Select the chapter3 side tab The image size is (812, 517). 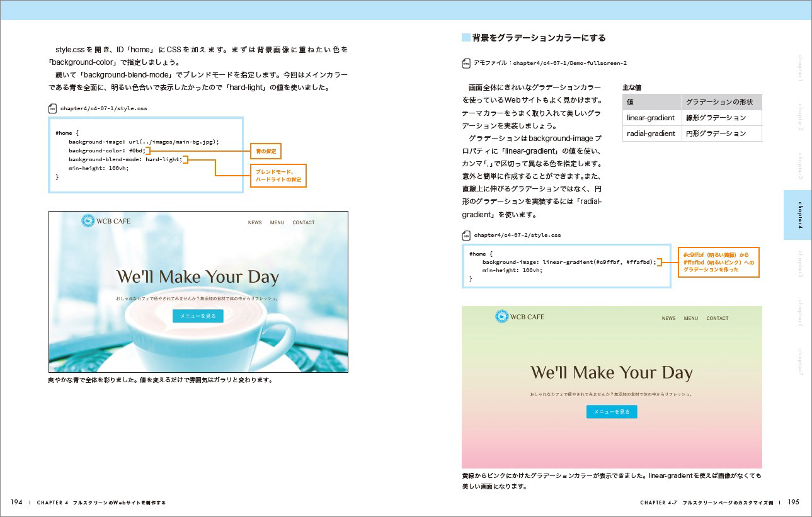[800, 166]
